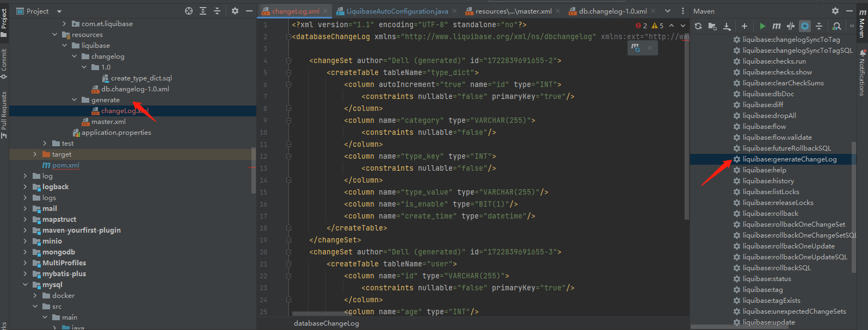Open editor tabs more-options menu
Image resolution: width=868 pixels, height=330 pixels.
click(x=683, y=11)
